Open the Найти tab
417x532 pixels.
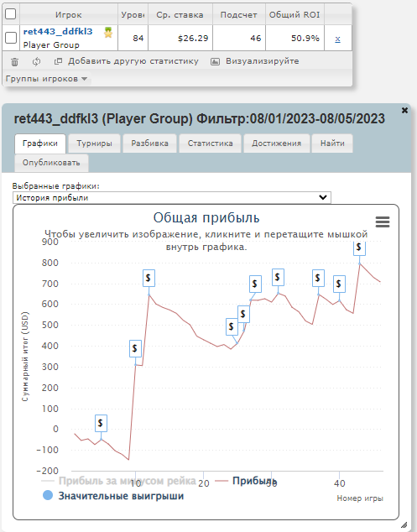click(x=332, y=143)
